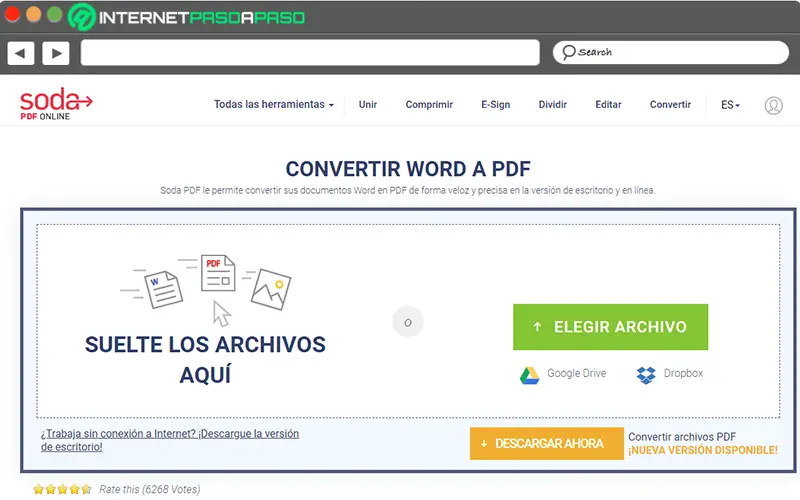Click the 'Rate this (6268 Votes)' text
The image size is (800, 500).
(149, 489)
